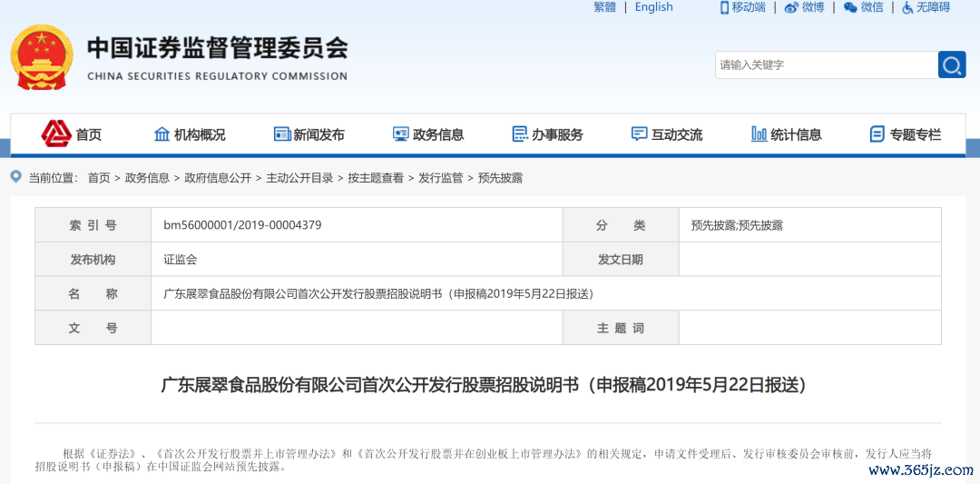
Task: Click the WeChat icon in top bar
Action: coord(850,7)
